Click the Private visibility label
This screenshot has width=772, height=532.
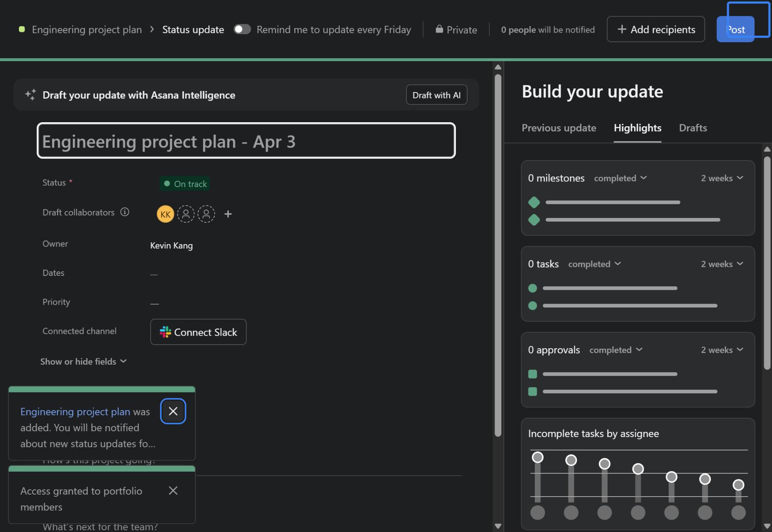pyautogui.click(x=462, y=30)
